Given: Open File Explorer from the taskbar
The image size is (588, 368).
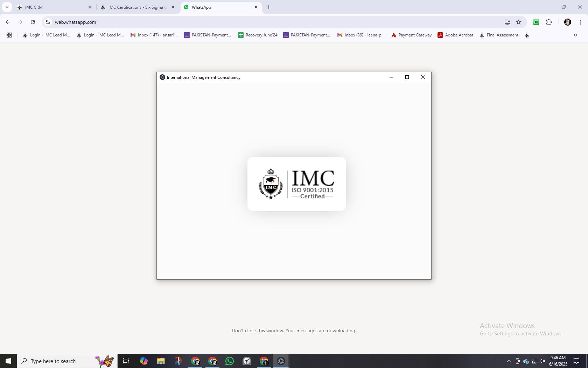Looking at the screenshot, I should pyautogui.click(x=161, y=361).
